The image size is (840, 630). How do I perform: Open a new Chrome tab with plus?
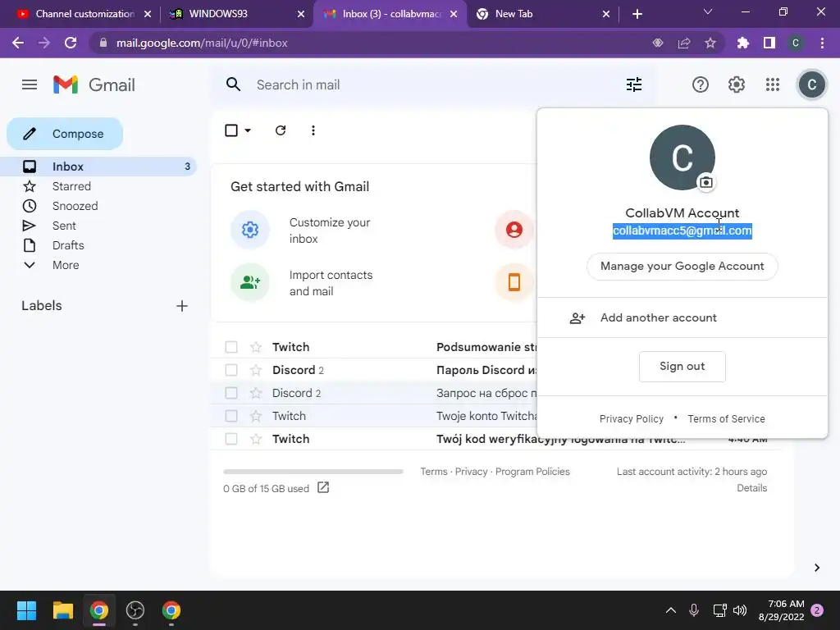pyautogui.click(x=637, y=14)
